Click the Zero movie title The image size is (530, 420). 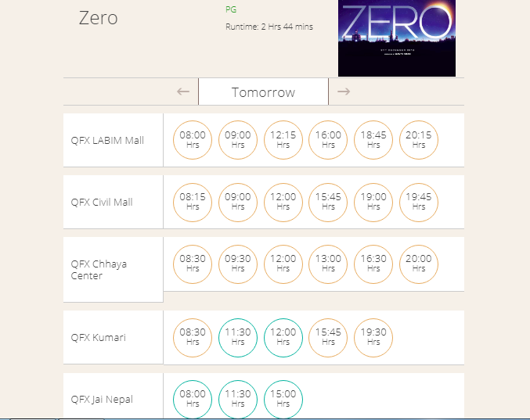click(x=99, y=18)
